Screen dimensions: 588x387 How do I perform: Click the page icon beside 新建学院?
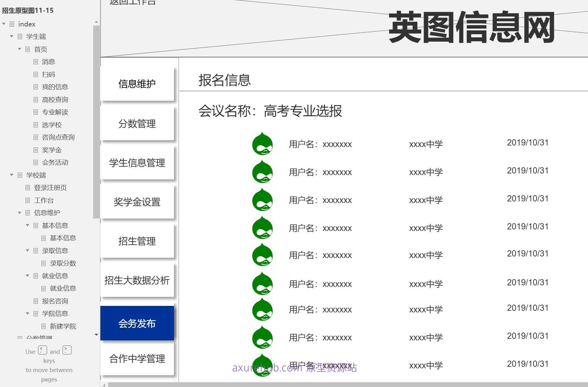click(x=43, y=326)
